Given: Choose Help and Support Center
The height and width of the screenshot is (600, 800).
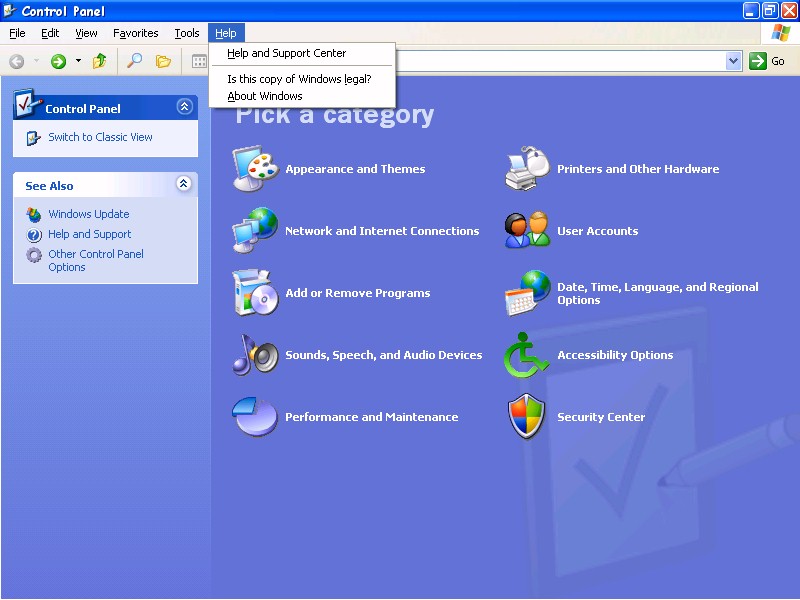Looking at the screenshot, I should tap(302, 53).
